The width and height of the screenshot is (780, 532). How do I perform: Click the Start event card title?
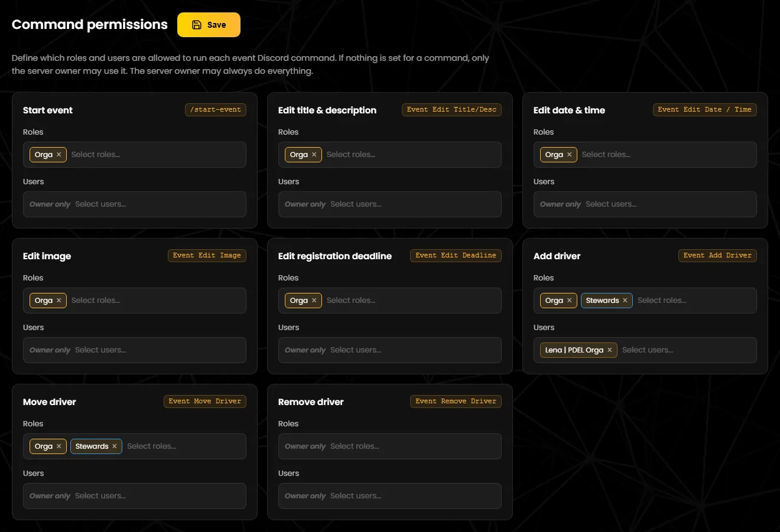tap(48, 110)
